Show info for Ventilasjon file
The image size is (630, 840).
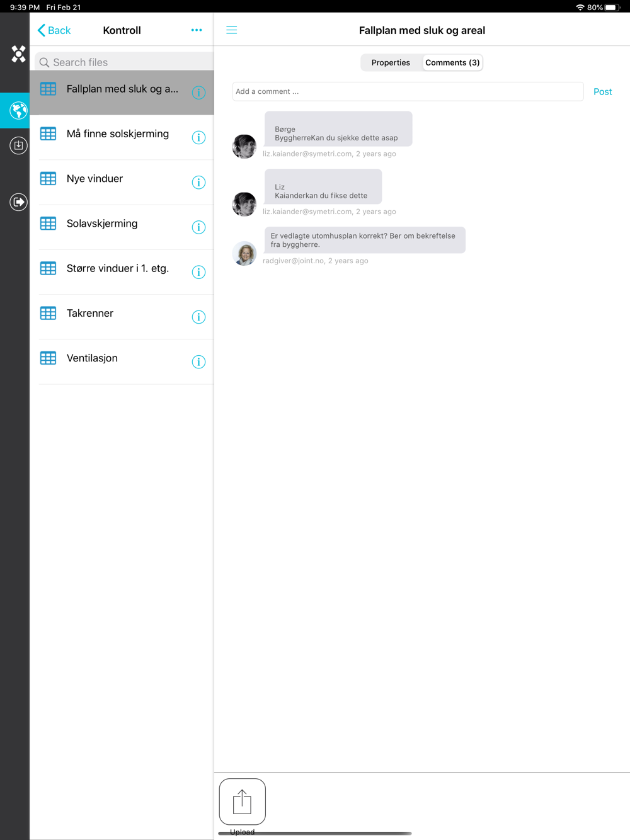click(198, 362)
